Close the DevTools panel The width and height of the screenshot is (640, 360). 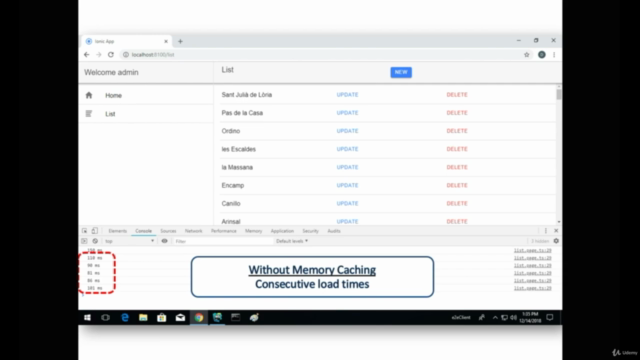point(556,231)
